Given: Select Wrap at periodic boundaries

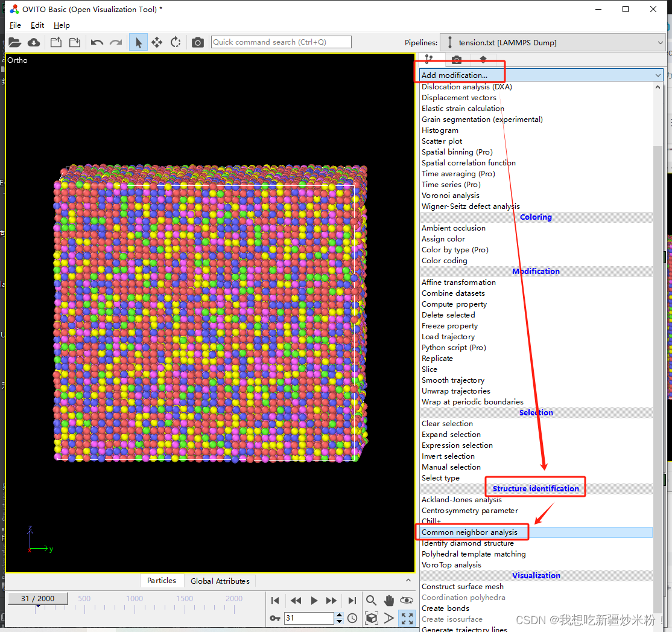Looking at the screenshot, I should pyautogui.click(x=472, y=402).
